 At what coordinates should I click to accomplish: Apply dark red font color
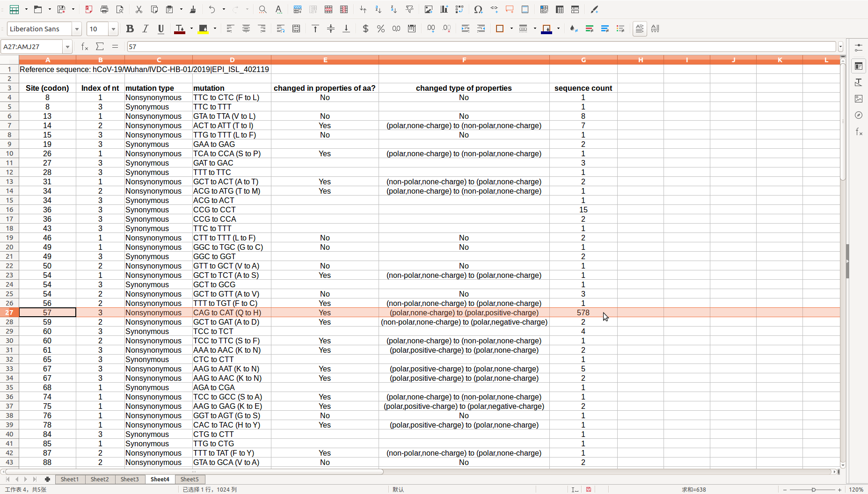(179, 29)
